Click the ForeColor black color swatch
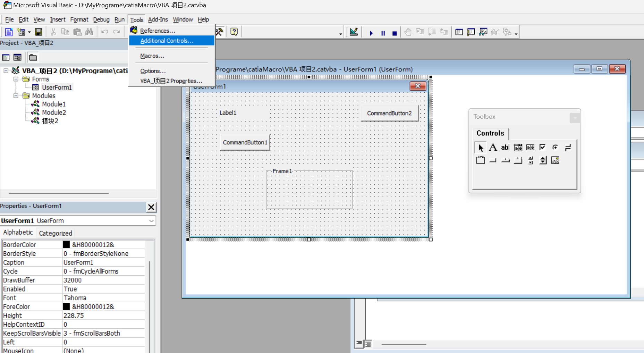 [66, 306]
